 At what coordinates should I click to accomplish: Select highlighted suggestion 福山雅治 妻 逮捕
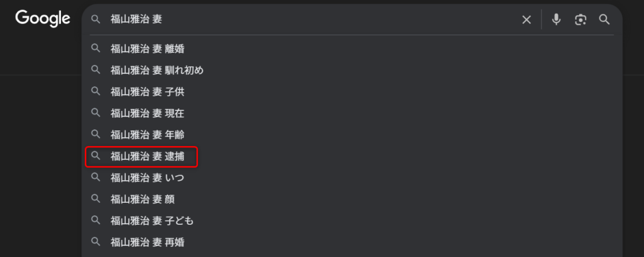(142, 157)
